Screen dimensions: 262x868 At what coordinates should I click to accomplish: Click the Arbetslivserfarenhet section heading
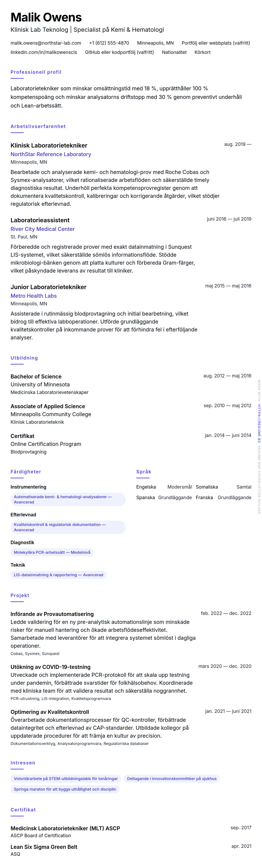coord(38,126)
